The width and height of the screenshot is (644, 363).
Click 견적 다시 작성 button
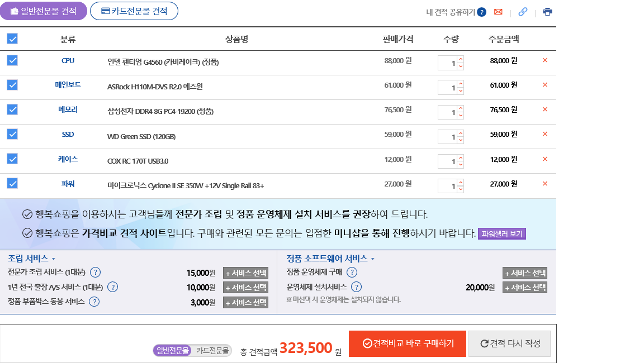(510, 343)
